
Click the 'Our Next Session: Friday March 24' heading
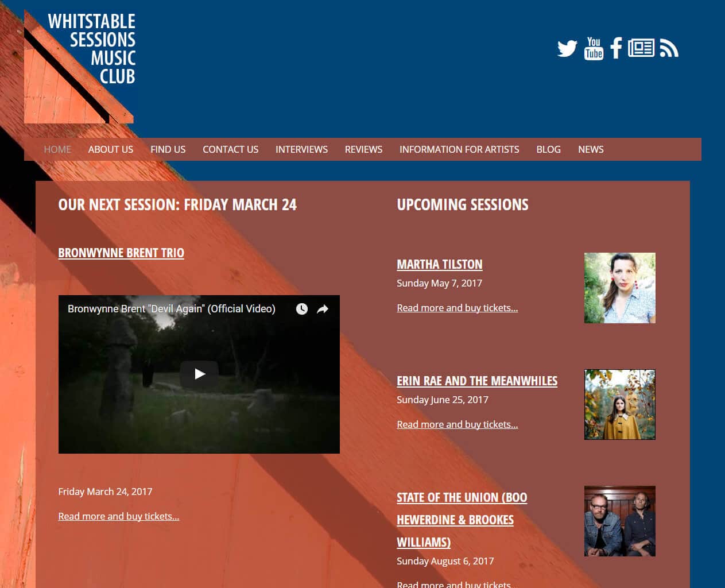[x=177, y=205]
